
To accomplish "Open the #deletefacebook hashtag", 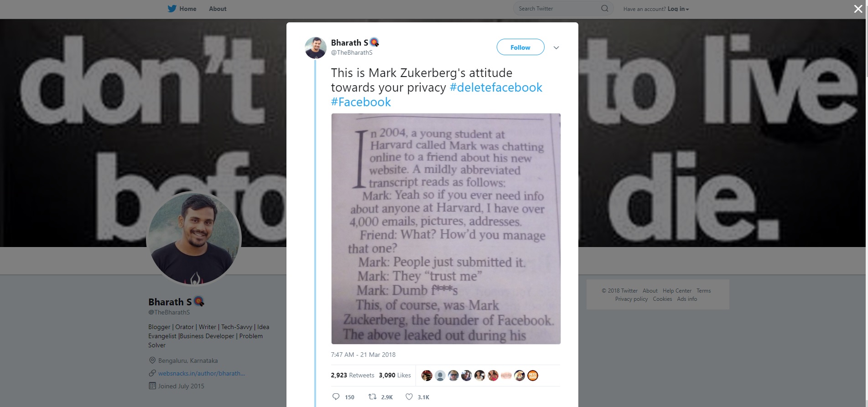I will [x=496, y=88].
